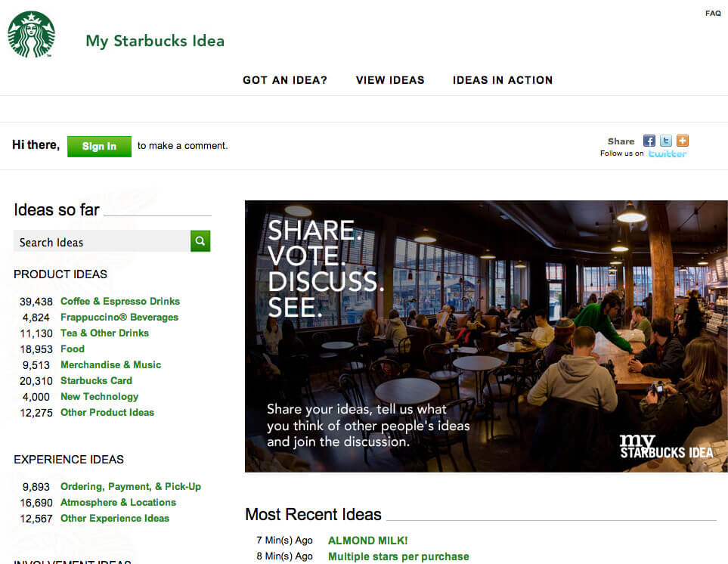Click the 18,953 idea count
This screenshot has width=728, height=564.
36,349
